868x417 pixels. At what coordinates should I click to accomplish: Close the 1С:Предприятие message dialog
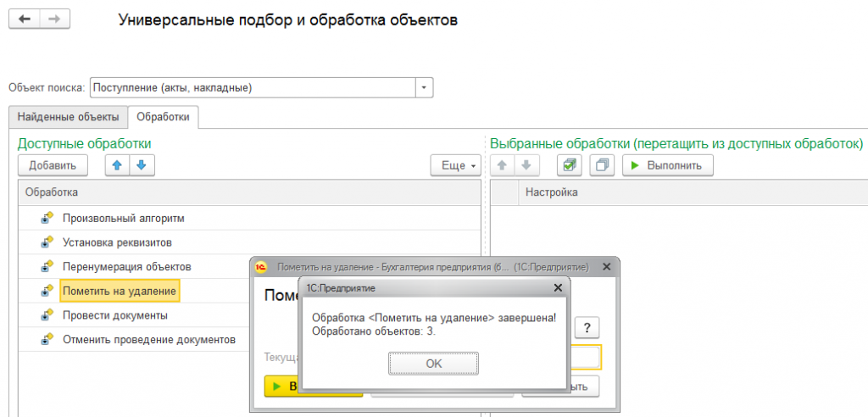pyautogui.click(x=557, y=288)
